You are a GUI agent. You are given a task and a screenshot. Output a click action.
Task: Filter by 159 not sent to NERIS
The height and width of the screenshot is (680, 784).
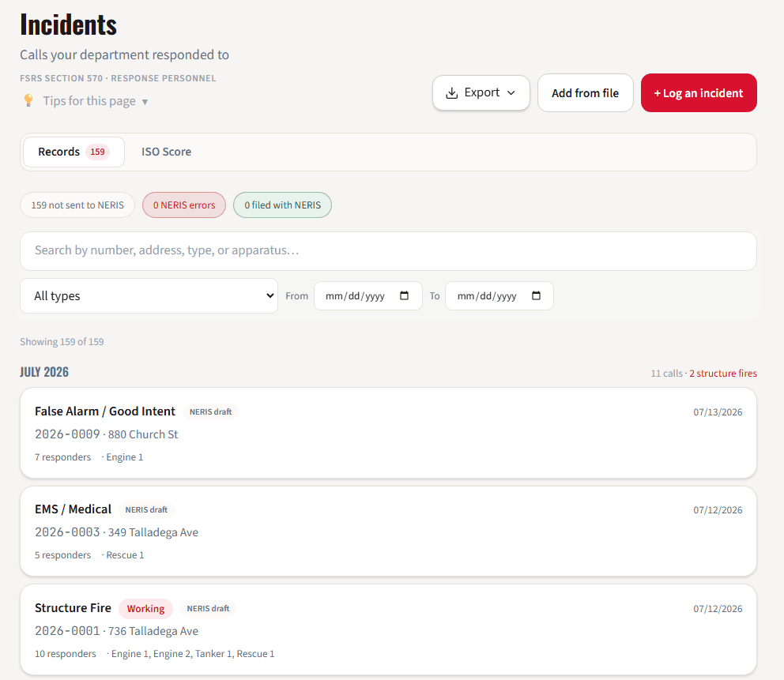click(x=77, y=205)
